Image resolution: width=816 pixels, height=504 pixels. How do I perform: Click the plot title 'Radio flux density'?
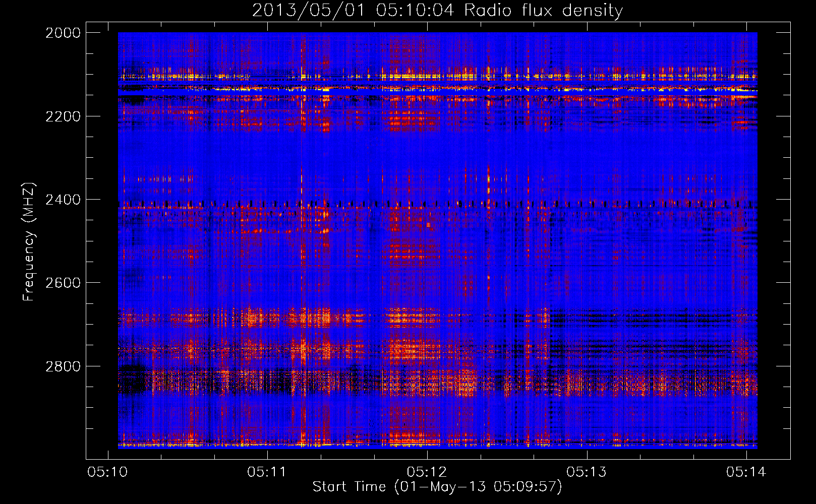point(543,11)
